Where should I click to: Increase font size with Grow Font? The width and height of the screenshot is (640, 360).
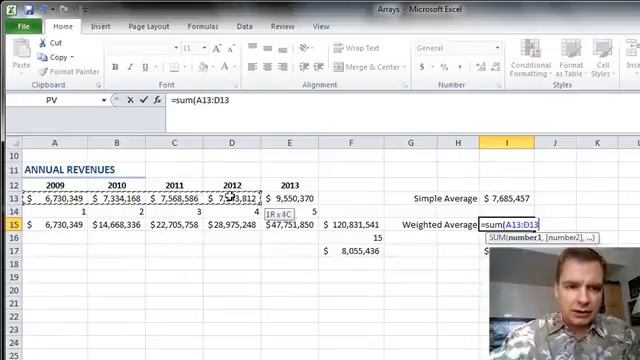[x=217, y=49]
